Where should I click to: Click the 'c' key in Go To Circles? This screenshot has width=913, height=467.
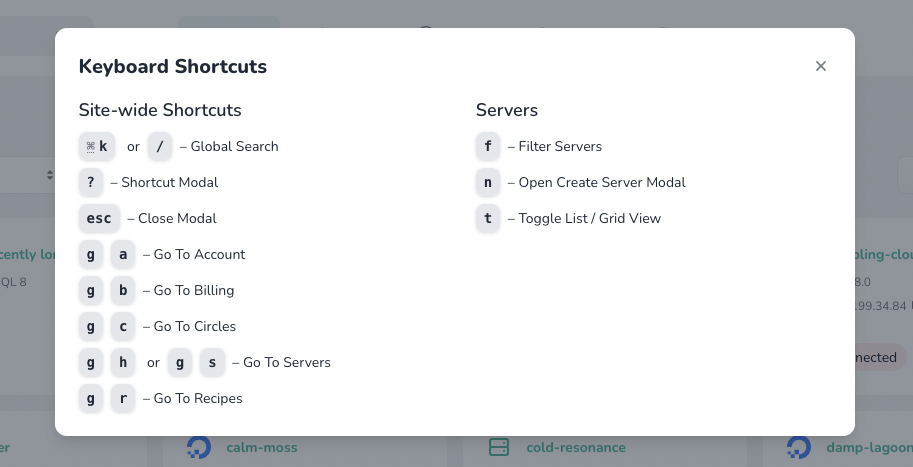point(123,327)
